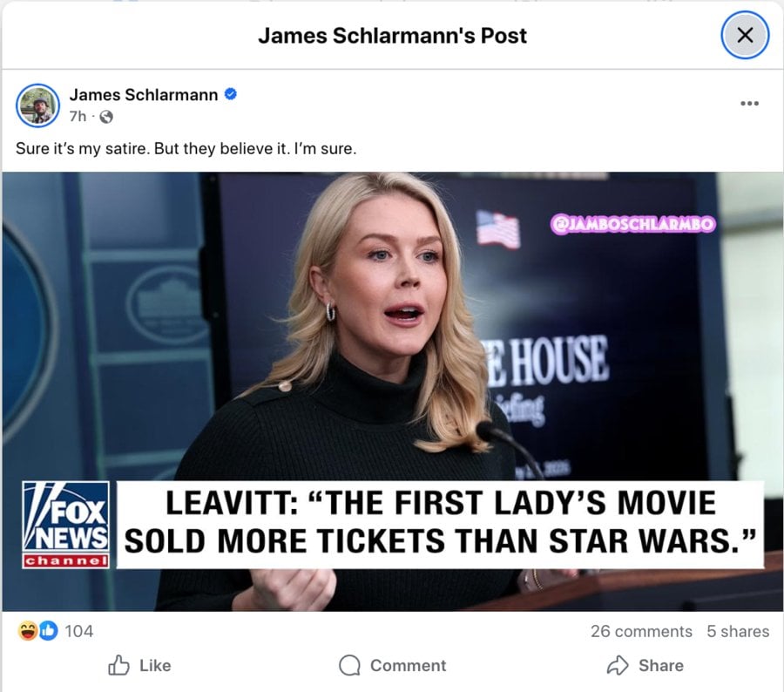
Task: Click the Share arrow icon
Action: point(618,665)
